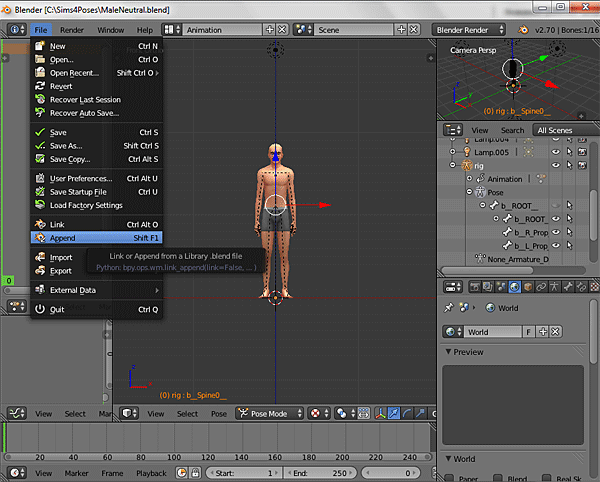Open Object properties cube tab
The height and width of the screenshot is (482, 600).
click(x=528, y=287)
